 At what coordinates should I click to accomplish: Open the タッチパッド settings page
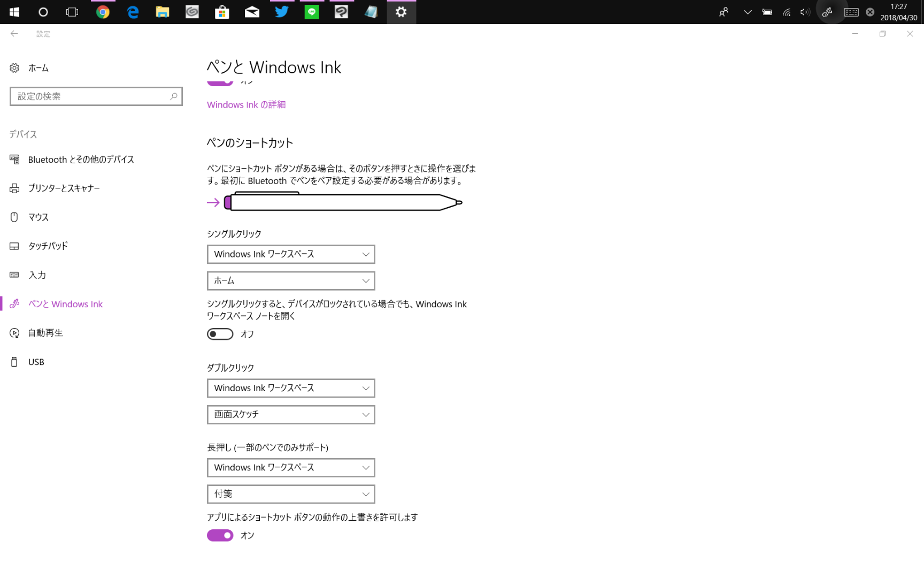click(x=48, y=246)
